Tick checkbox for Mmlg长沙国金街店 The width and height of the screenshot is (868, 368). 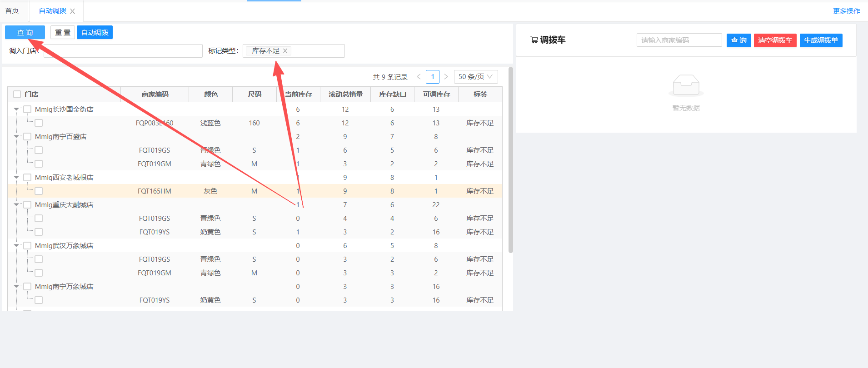pyautogui.click(x=27, y=109)
